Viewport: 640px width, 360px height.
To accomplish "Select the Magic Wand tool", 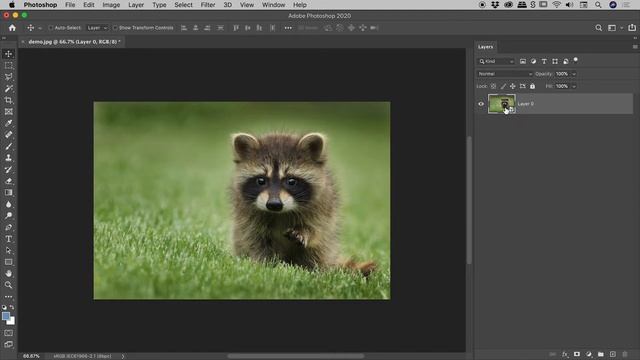I will tap(9, 89).
